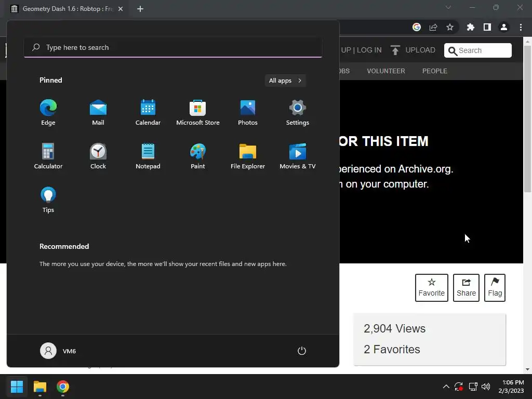Open the Clock app

(x=98, y=156)
